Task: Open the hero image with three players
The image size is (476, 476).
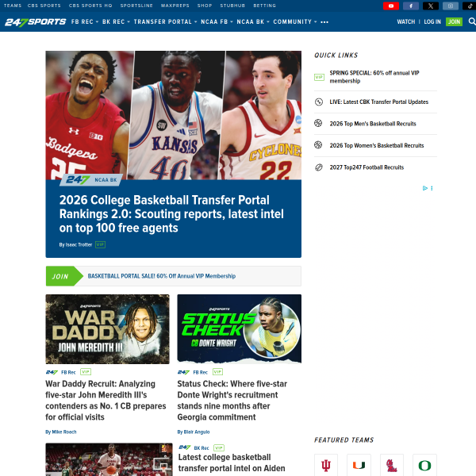Action: pyautogui.click(x=173, y=115)
